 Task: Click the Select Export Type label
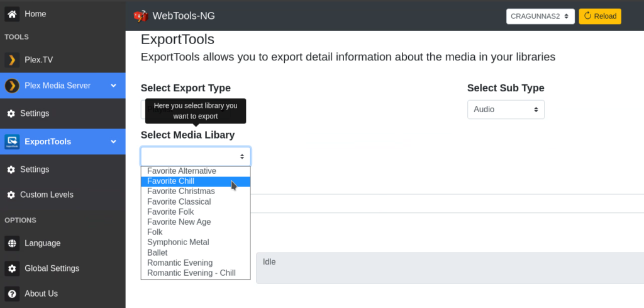tap(186, 88)
